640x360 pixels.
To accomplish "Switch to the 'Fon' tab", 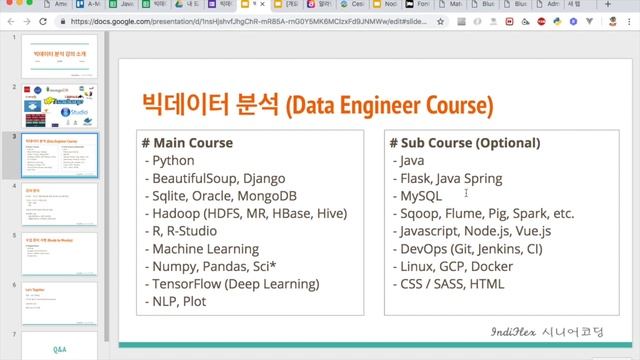I will [x=418, y=4].
